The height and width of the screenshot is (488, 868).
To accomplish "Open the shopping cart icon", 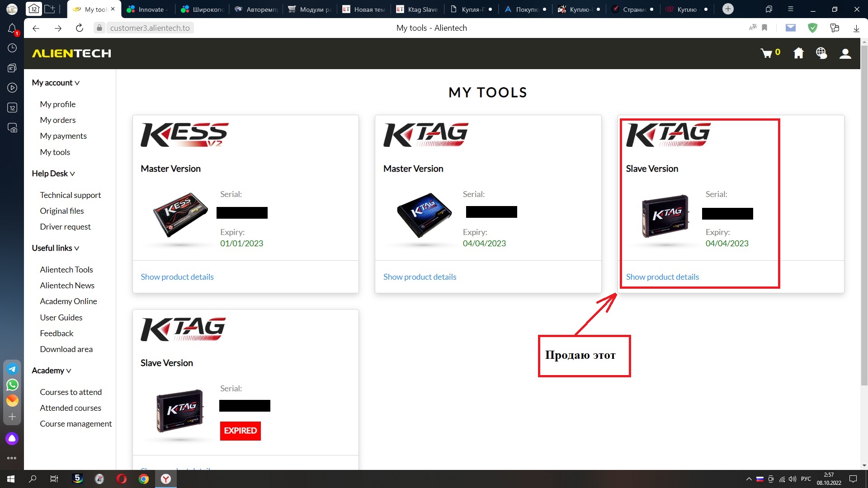I will point(766,53).
